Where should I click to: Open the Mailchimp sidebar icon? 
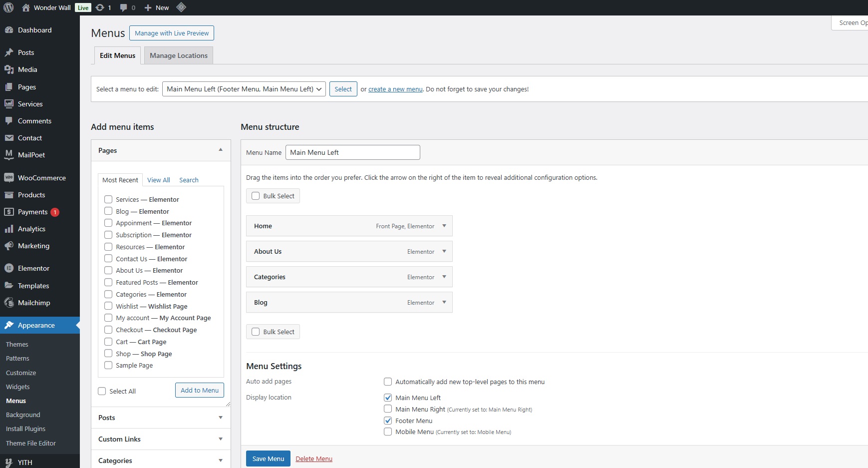(x=8, y=303)
